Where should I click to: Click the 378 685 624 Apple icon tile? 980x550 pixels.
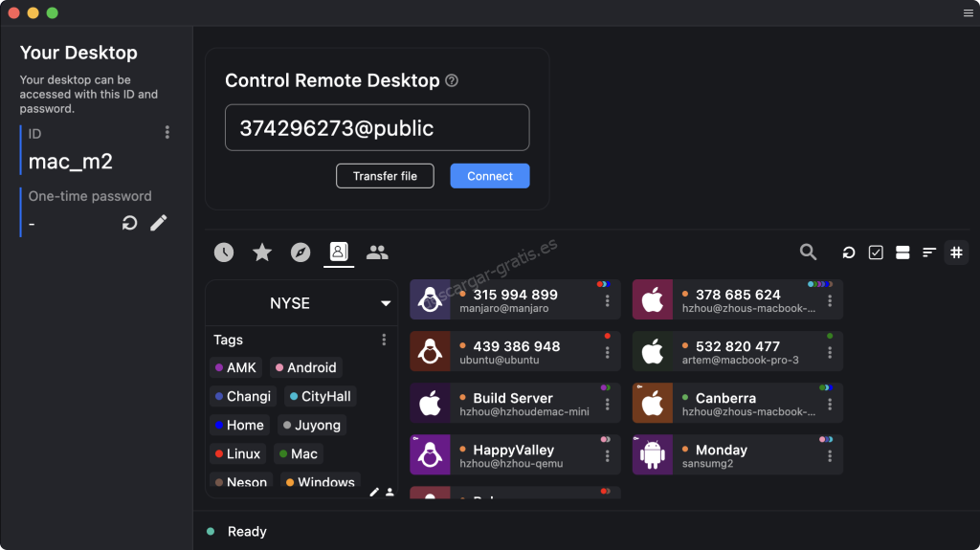point(653,299)
